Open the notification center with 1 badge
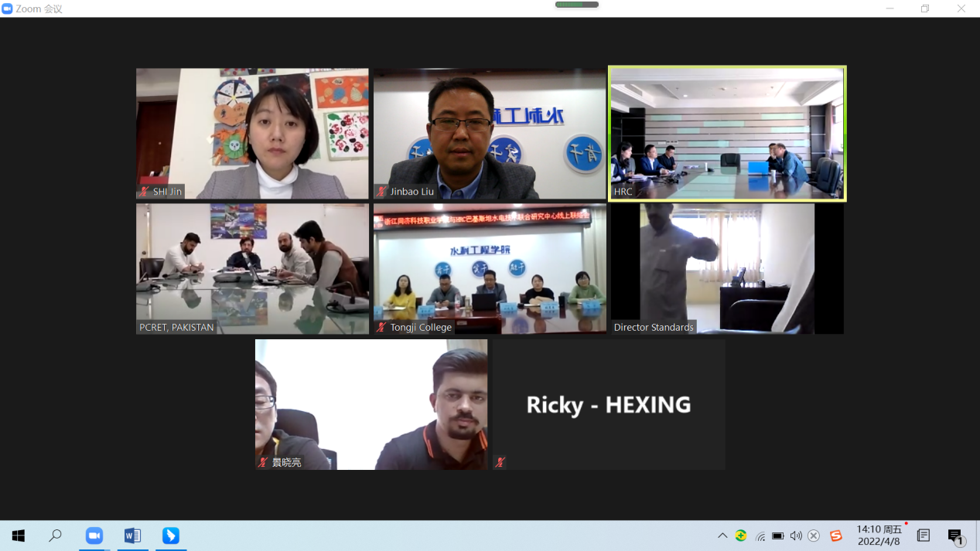Viewport: 980px width, 551px height. tap(955, 536)
